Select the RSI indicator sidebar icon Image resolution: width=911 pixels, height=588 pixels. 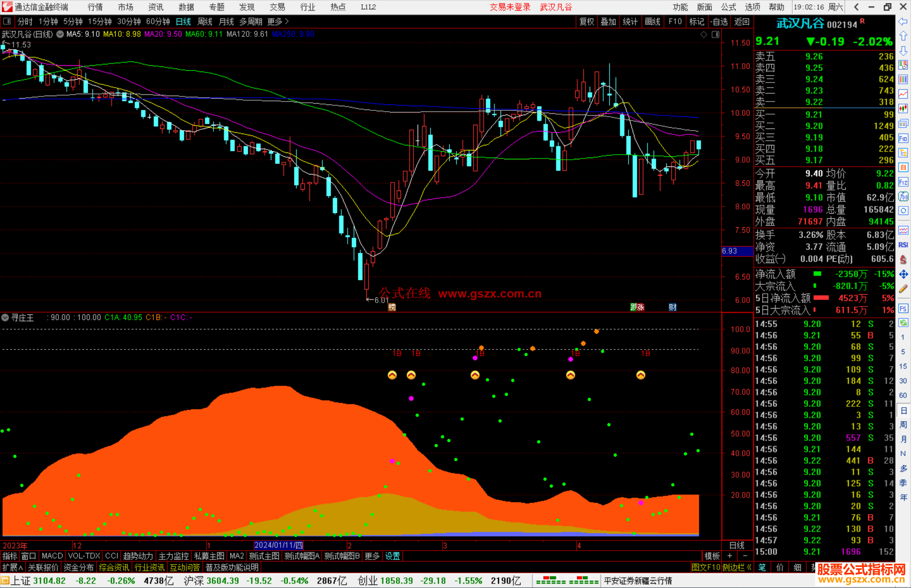903,245
